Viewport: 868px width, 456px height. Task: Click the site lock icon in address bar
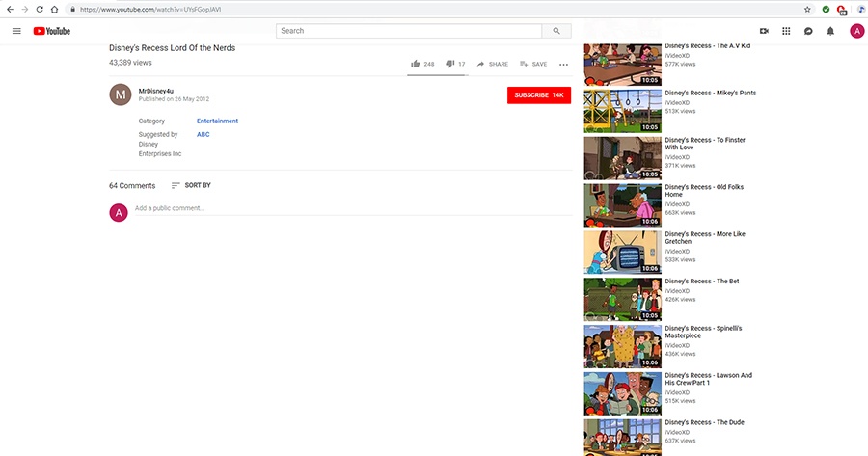(72, 10)
